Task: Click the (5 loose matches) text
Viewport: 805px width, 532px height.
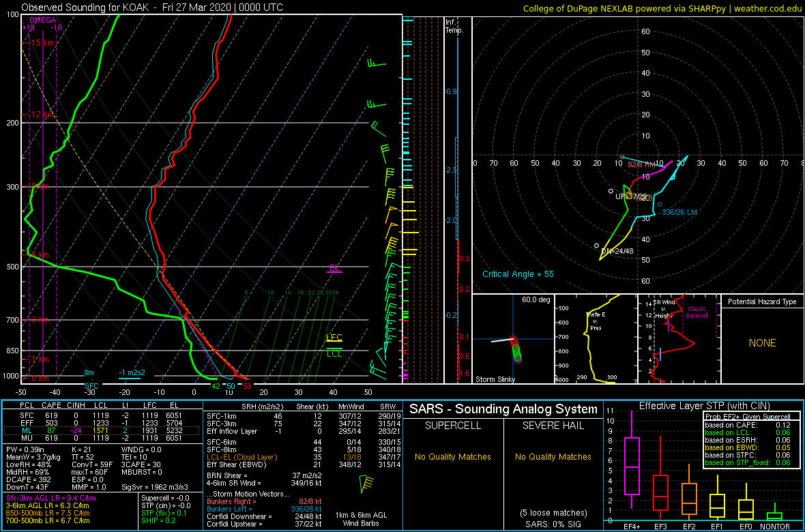Action: [x=553, y=512]
